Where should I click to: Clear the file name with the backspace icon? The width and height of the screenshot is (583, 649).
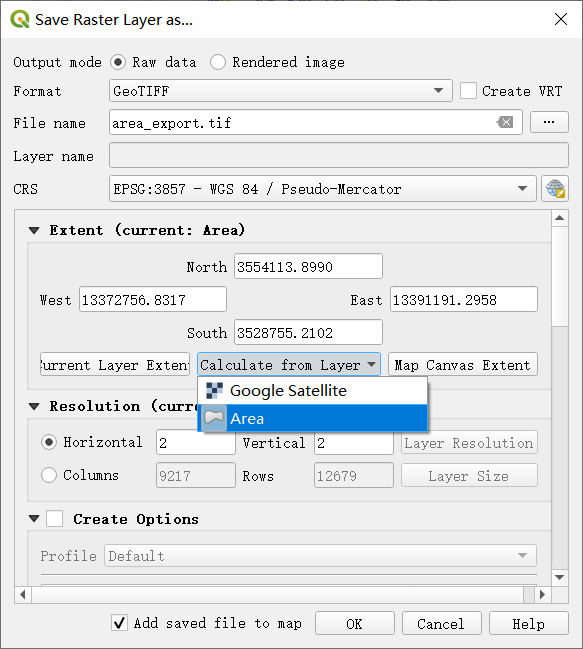(505, 122)
